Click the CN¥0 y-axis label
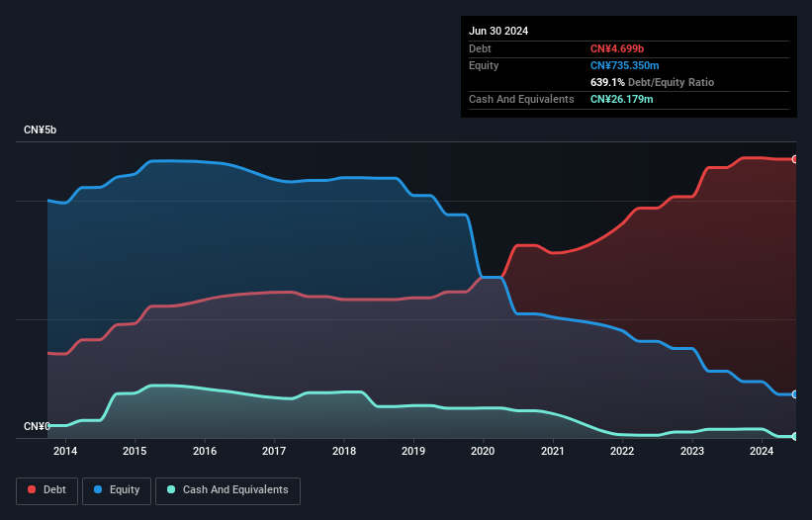812x520 pixels. [37, 426]
